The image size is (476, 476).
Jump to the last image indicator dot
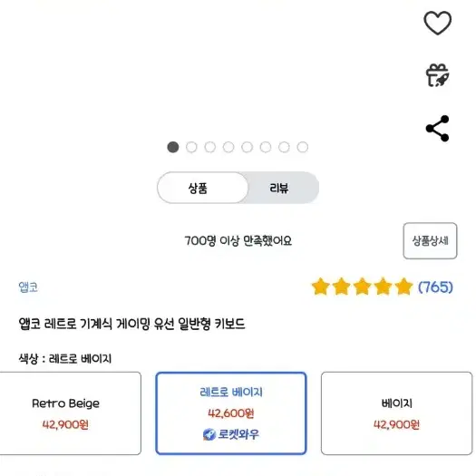point(303,147)
